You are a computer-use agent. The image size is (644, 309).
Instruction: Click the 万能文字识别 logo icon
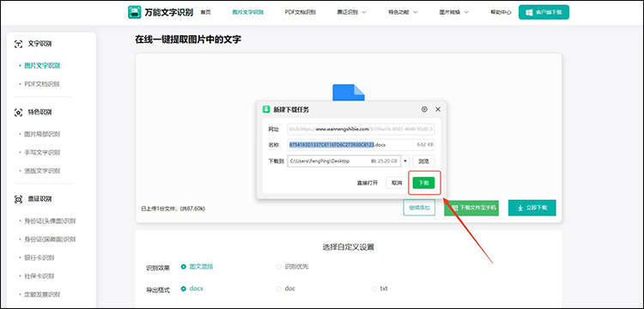pyautogui.click(x=135, y=12)
